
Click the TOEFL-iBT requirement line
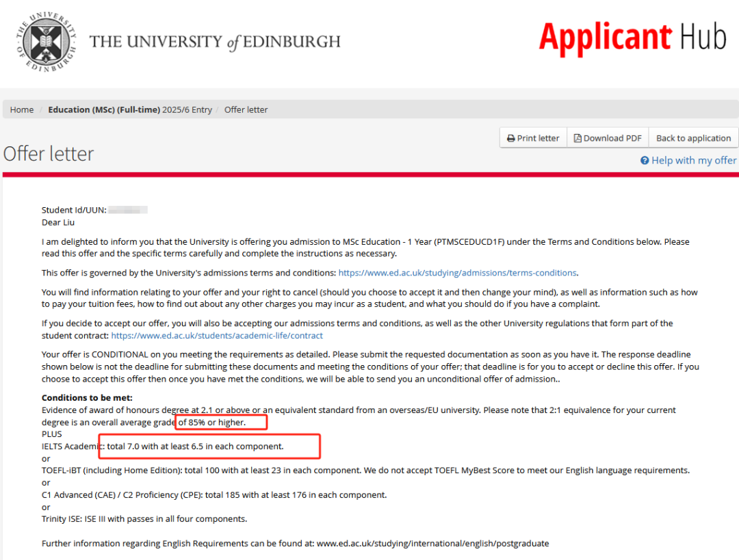point(365,470)
